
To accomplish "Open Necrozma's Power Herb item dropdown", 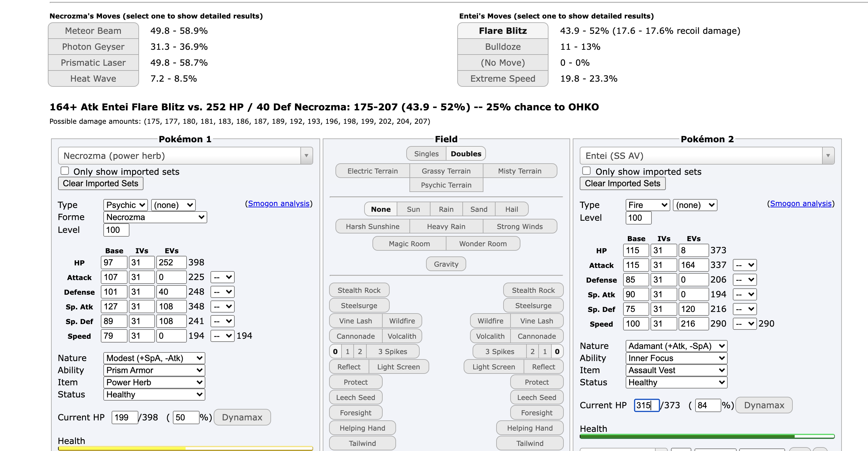I will click(154, 382).
